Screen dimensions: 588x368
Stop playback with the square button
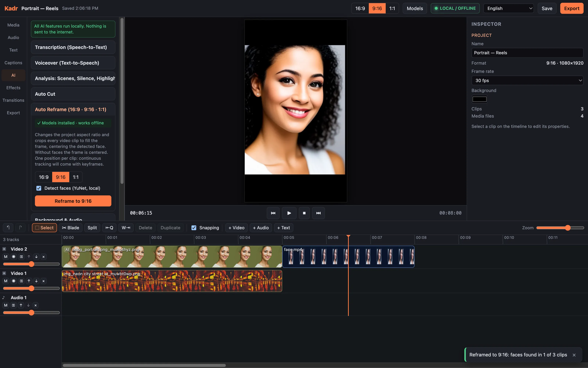pos(304,213)
